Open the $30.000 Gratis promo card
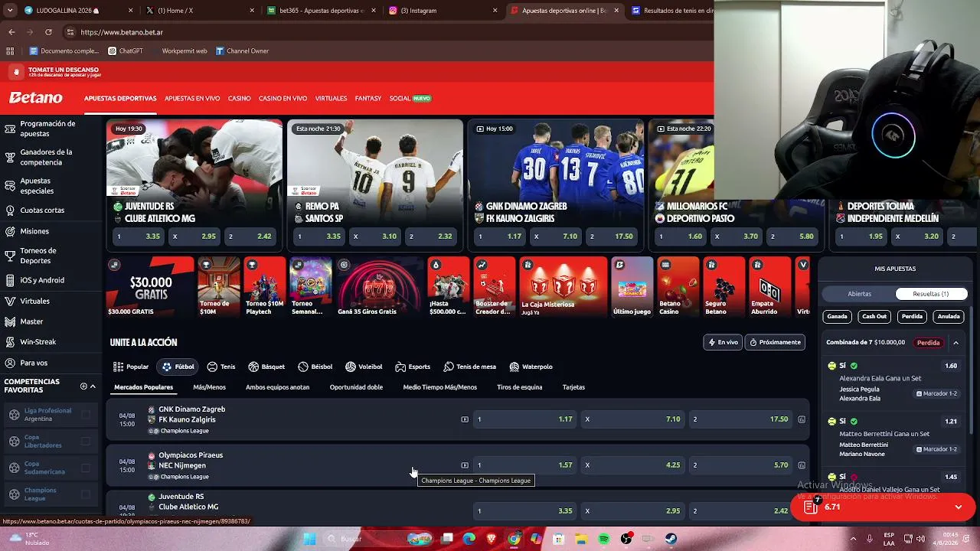This screenshot has width=980, height=551. tap(150, 287)
